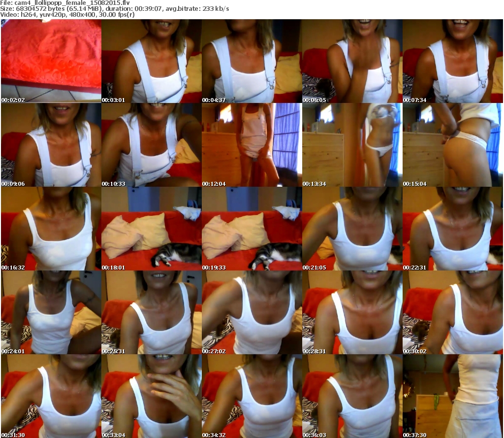Pick the frame stamped 00:15:04
This screenshot has height=438, width=504.
click(453, 145)
